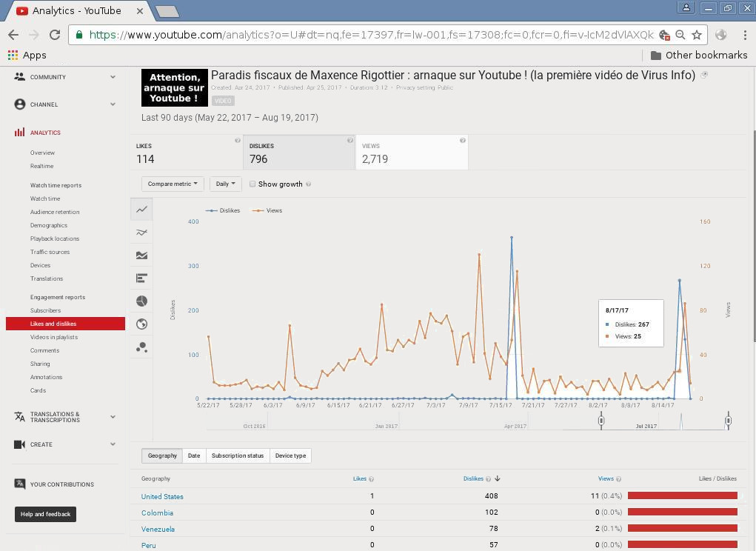Select the stacked area chart icon
Viewport: 756px width, 551px height.
(x=141, y=256)
